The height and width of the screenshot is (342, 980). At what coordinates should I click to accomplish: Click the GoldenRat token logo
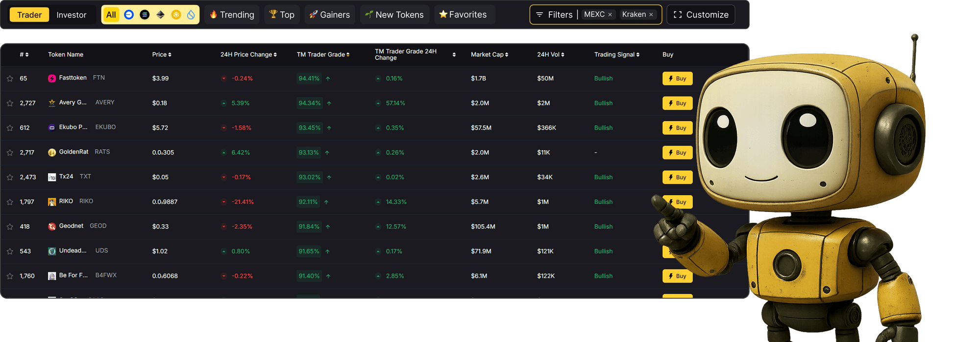click(52, 153)
